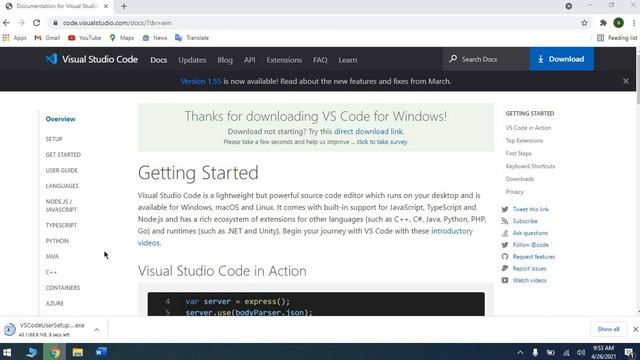Open a new browser tab
This screenshot has width=640, height=360.
tap(124, 6)
